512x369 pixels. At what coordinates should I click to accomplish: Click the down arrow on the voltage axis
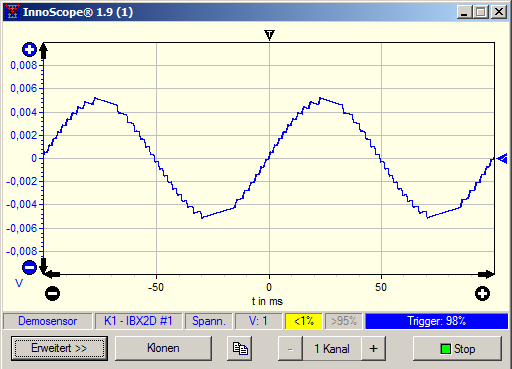pyautogui.click(x=44, y=265)
